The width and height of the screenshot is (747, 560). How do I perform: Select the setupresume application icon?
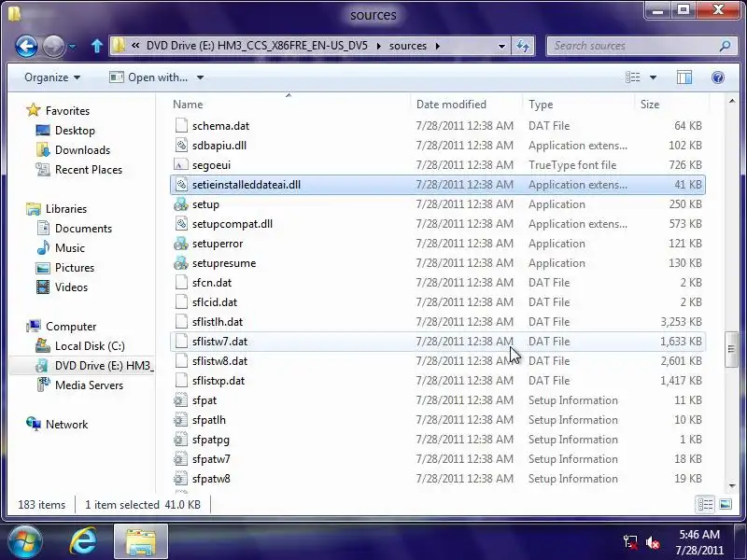pyautogui.click(x=181, y=263)
